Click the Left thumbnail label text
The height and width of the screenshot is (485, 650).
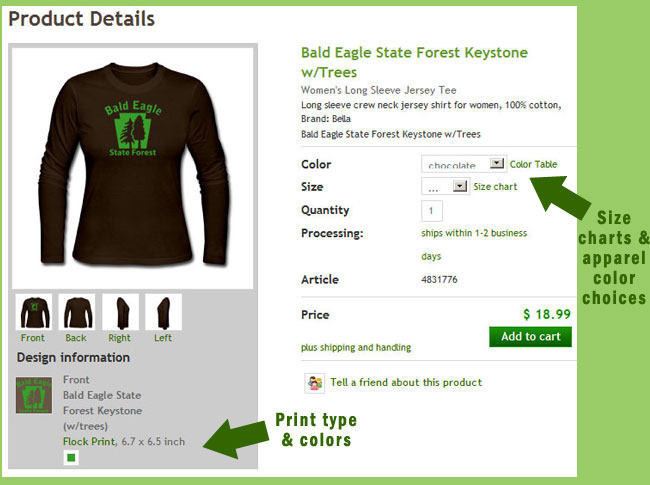click(x=163, y=338)
